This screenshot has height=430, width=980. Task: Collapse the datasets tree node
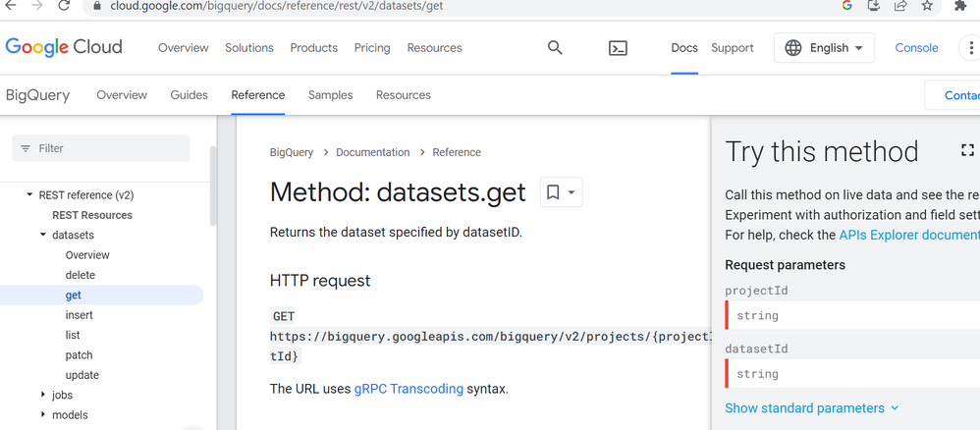click(x=43, y=235)
